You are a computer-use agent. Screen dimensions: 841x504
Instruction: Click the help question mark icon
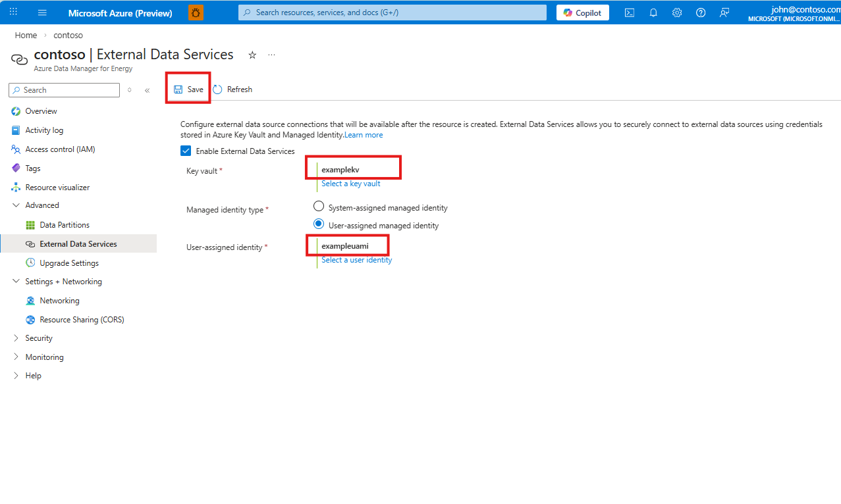click(x=701, y=13)
